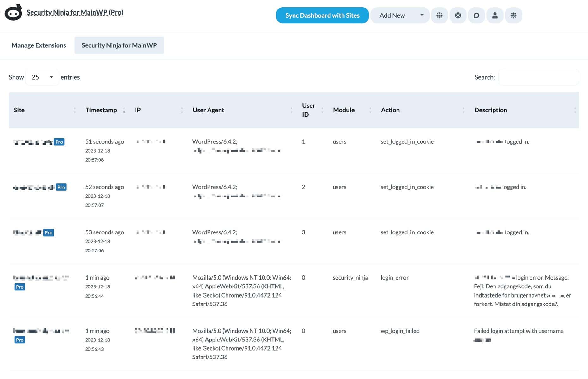
Task: Toggle the sun color-mode icon
Action: (513, 15)
